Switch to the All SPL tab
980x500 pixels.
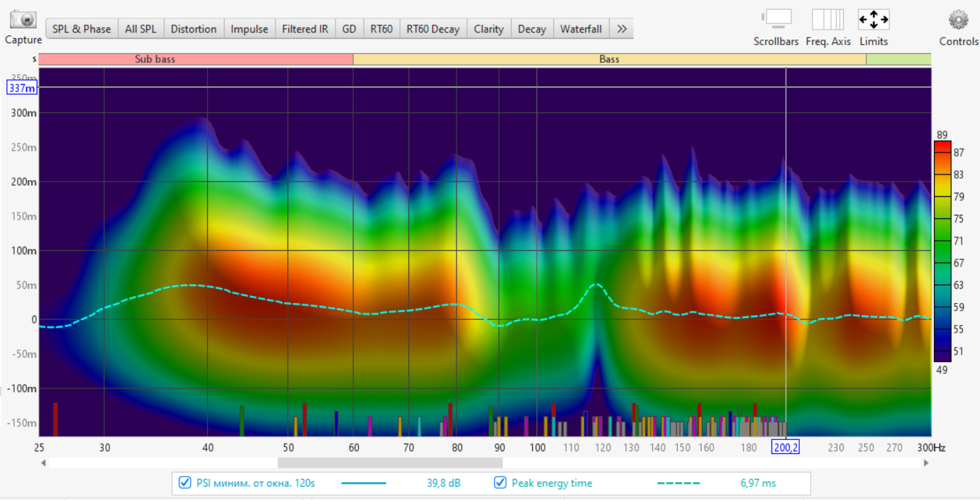pos(141,29)
